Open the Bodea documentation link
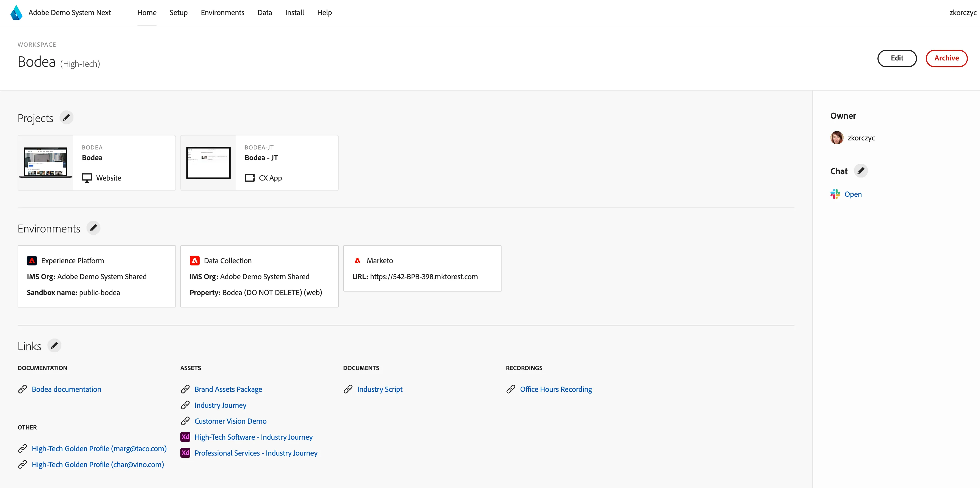 (67, 389)
